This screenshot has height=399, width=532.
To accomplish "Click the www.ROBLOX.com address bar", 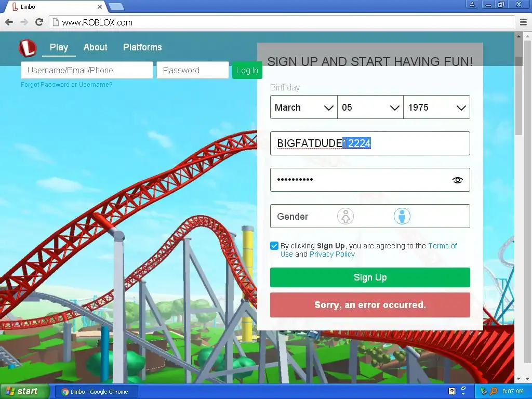I will (282, 22).
